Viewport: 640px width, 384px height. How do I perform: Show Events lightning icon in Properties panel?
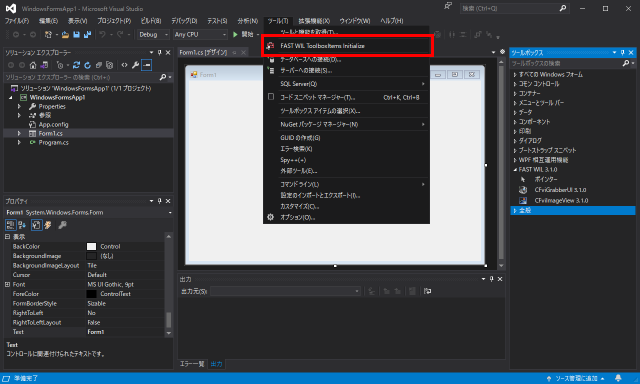(48, 225)
